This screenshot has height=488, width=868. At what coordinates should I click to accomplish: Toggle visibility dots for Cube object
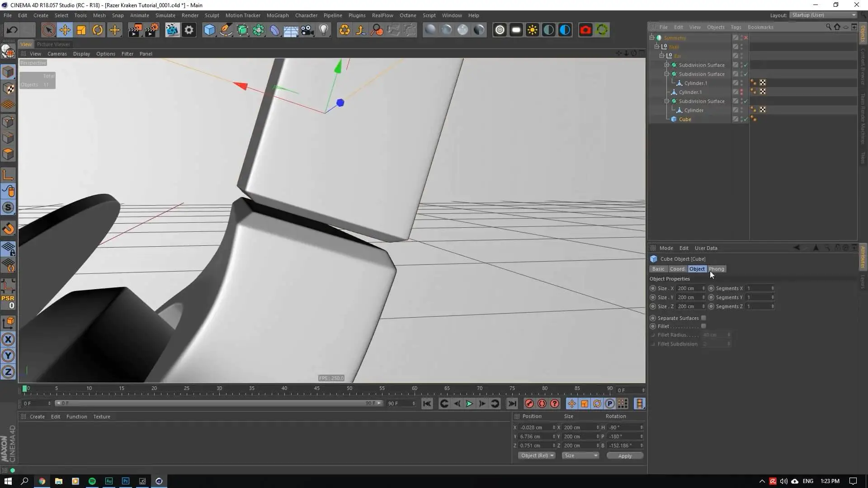pos(741,119)
